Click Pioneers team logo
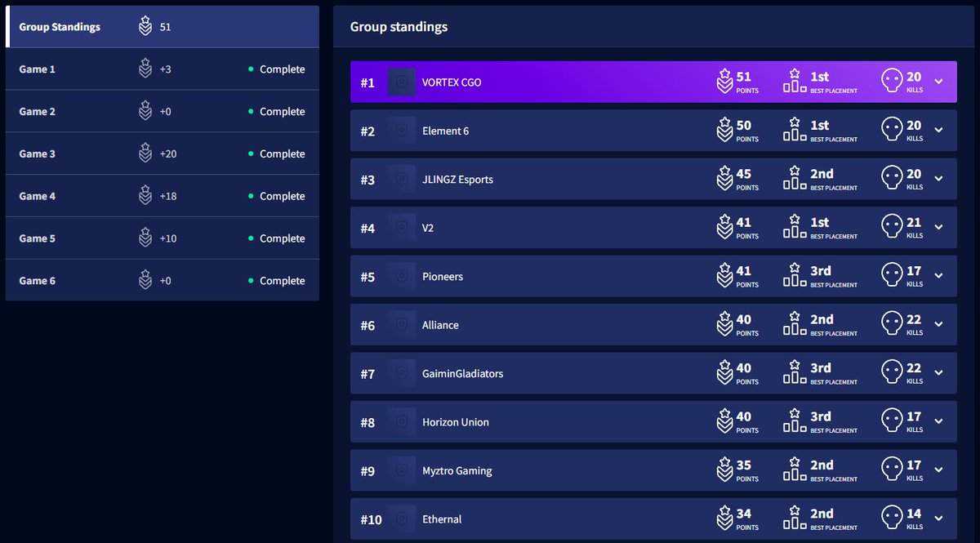The width and height of the screenshot is (980, 543). click(x=402, y=277)
